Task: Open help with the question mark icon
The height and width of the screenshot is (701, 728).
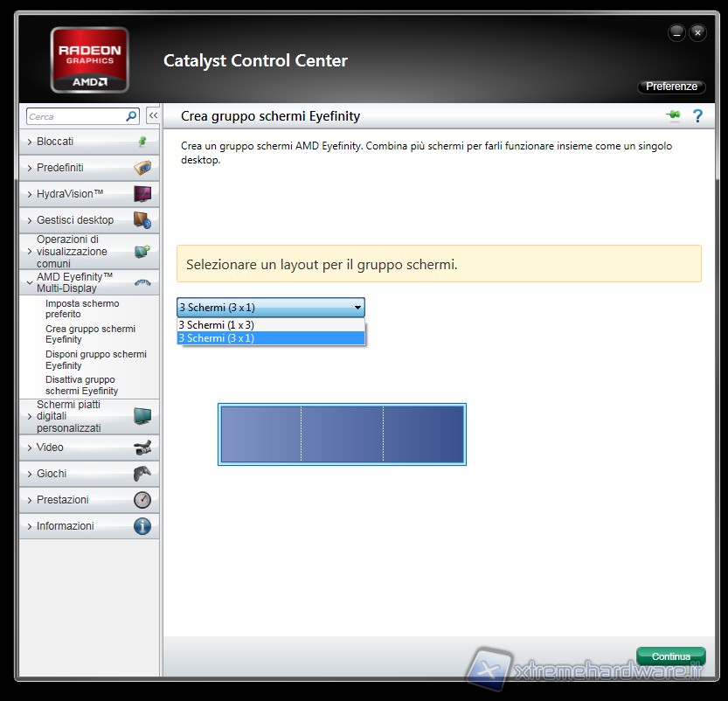Action: click(697, 115)
